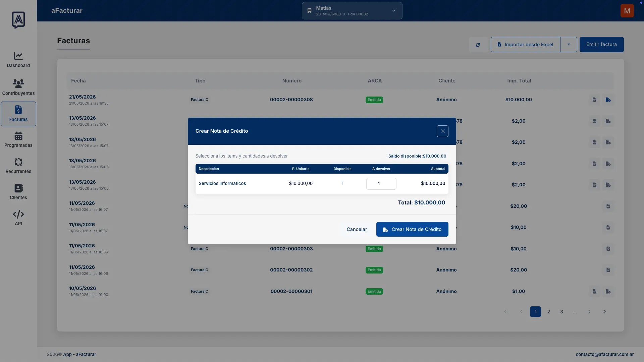The height and width of the screenshot is (362, 644).
Task: Click Crear Nota de Crédito button
Action: point(412,229)
